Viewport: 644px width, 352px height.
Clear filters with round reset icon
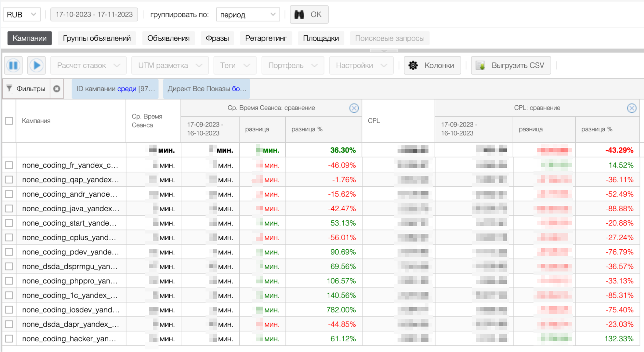point(57,89)
